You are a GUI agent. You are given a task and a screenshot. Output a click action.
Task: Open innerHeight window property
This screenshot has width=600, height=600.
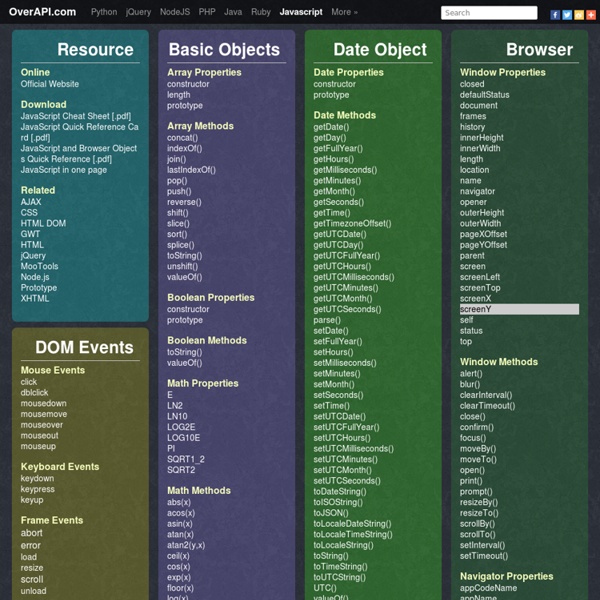[x=481, y=137]
